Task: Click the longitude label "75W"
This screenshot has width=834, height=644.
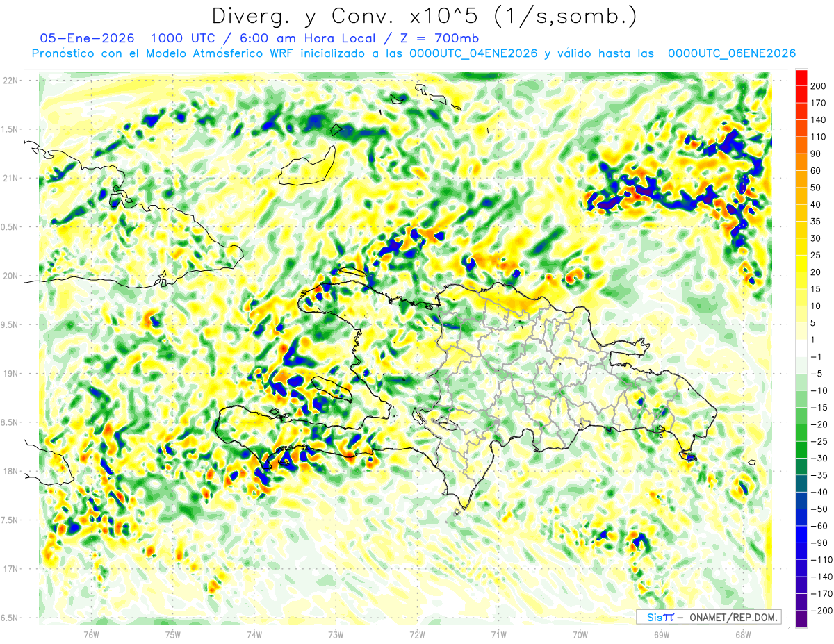Action: 173,634
